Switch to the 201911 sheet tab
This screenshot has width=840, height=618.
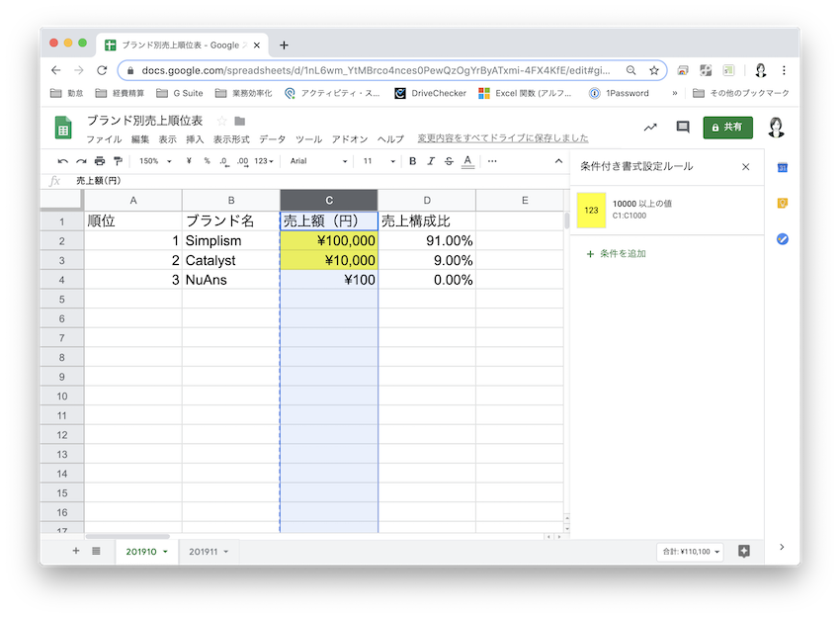pos(209,551)
